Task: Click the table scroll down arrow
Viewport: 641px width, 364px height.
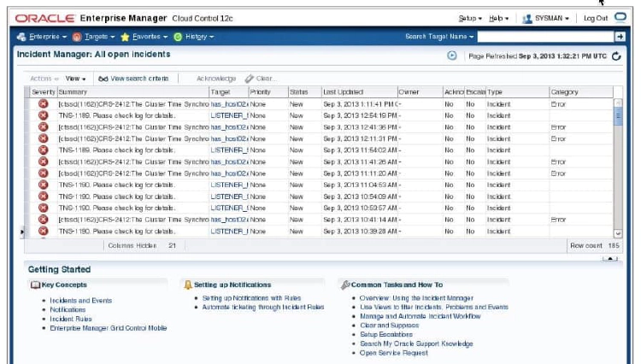Action: coord(618,233)
